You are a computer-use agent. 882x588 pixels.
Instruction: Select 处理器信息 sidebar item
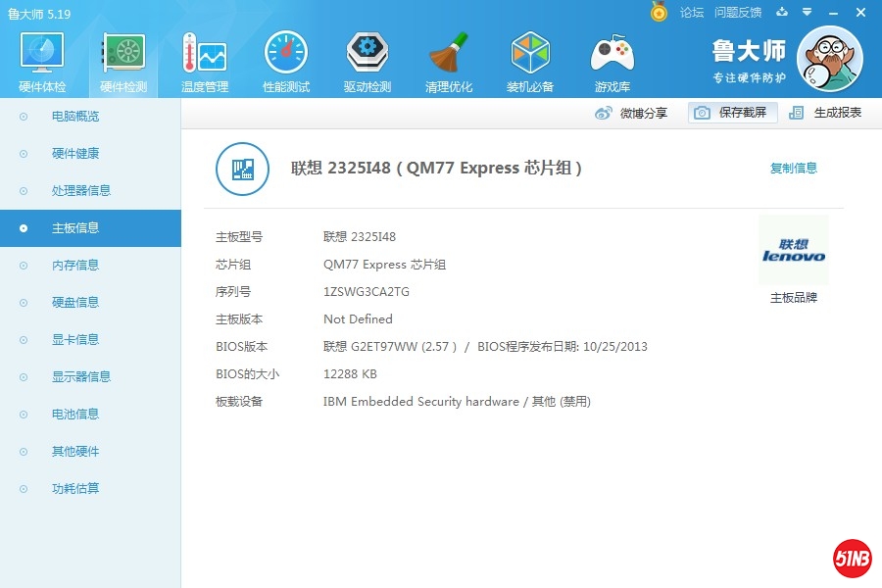click(x=80, y=191)
